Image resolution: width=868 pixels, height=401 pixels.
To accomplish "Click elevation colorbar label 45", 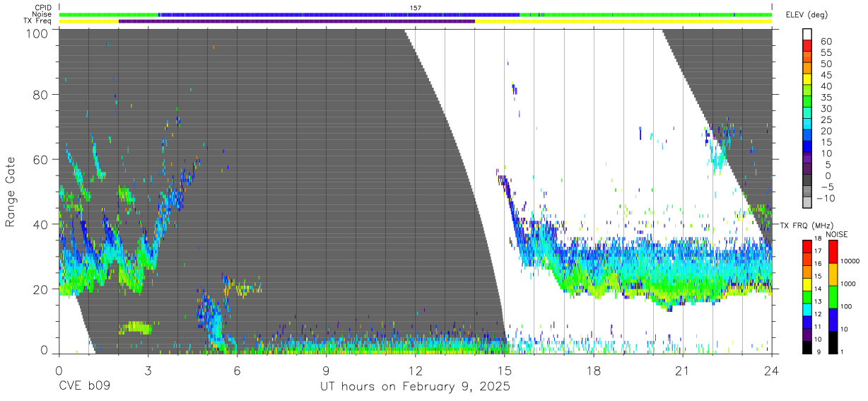I will [826, 75].
